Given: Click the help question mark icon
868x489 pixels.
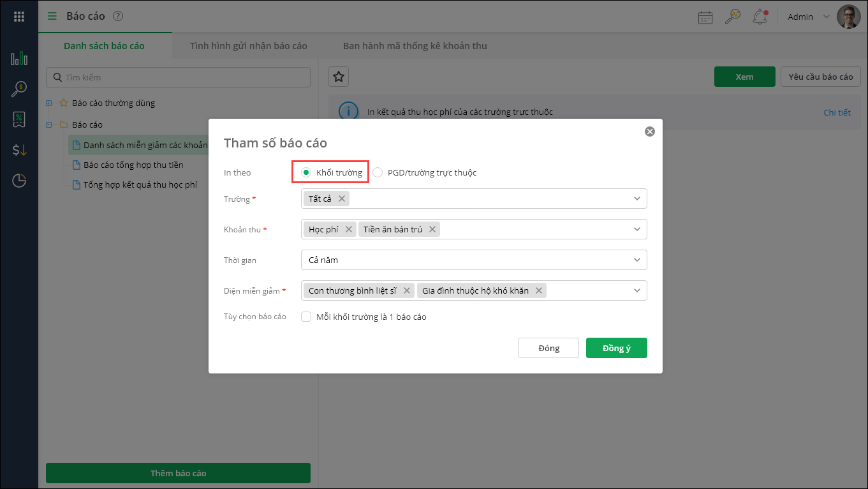Looking at the screenshot, I should [x=117, y=17].
